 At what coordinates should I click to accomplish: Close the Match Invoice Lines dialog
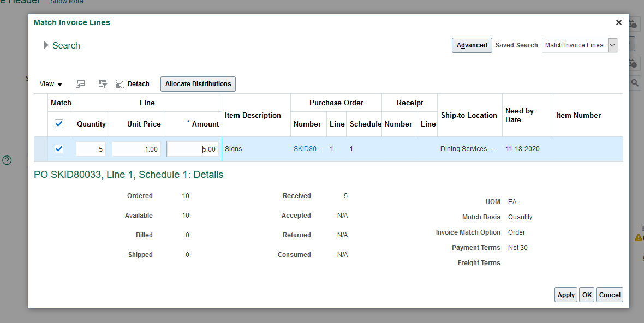point(618,22)
